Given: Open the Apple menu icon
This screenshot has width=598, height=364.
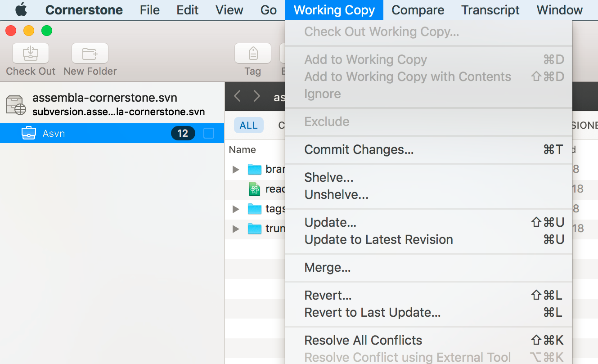Looking at the screenshot, I should (x=21, y=9).
